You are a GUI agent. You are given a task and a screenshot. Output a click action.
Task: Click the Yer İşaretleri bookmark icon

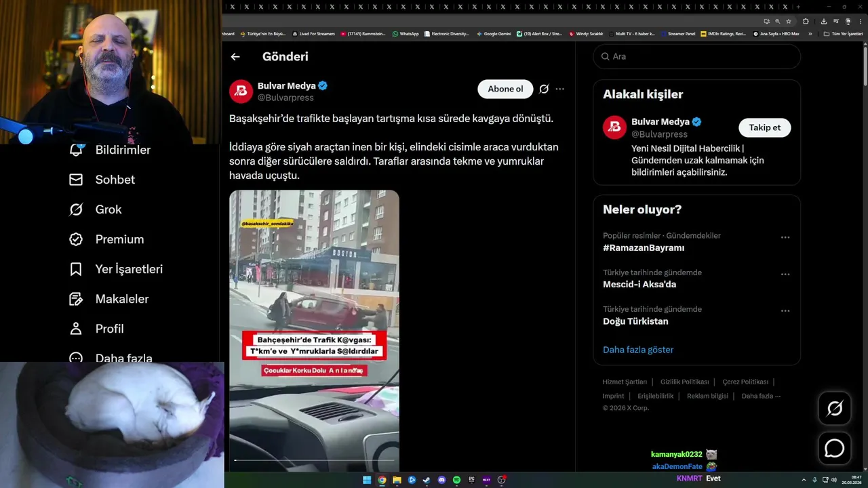(76, 269)
